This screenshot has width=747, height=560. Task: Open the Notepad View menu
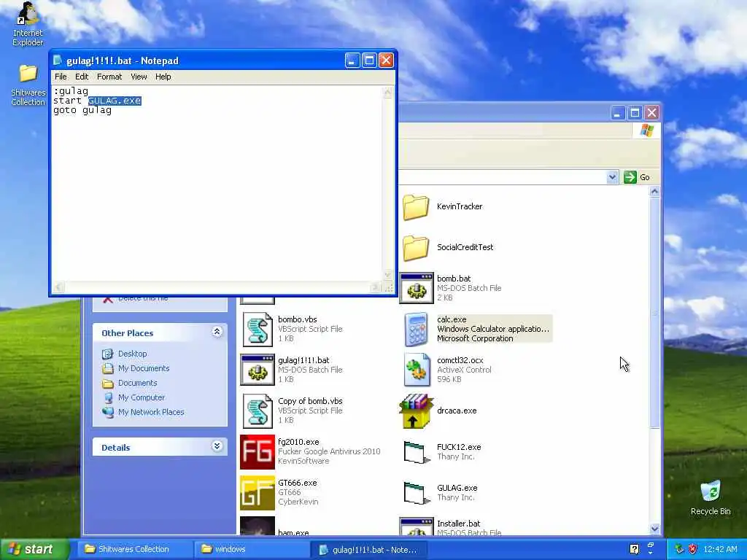pyautogui.click(x=139, y=77)
